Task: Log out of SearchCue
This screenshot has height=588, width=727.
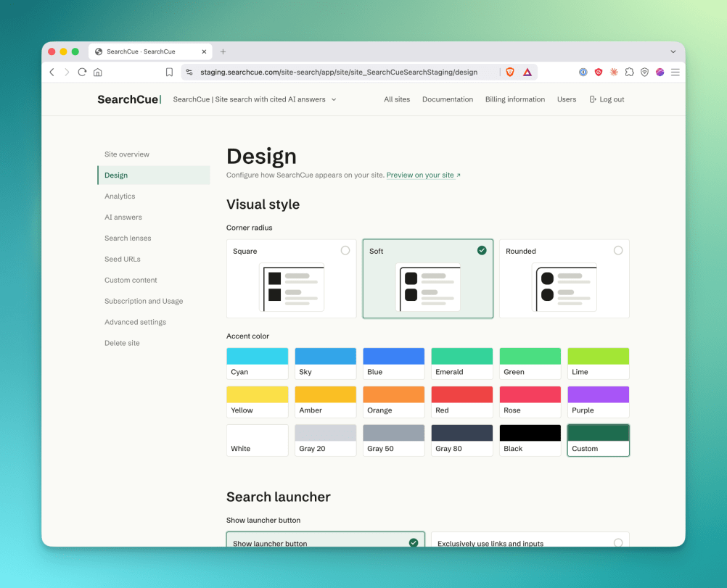Action: pos(607,99)
